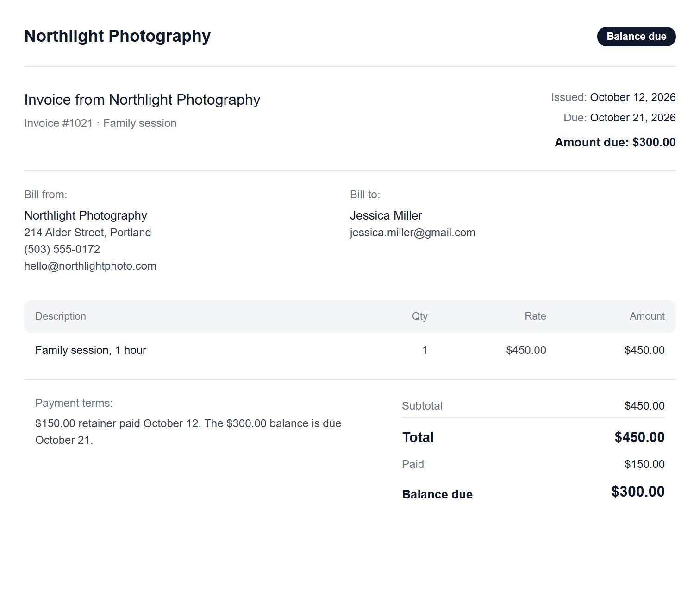Image resolution: width=700 pixels, height=593 pixels.
Task: Click the issued date October 12, 2026
Action: tap(633, 97)
